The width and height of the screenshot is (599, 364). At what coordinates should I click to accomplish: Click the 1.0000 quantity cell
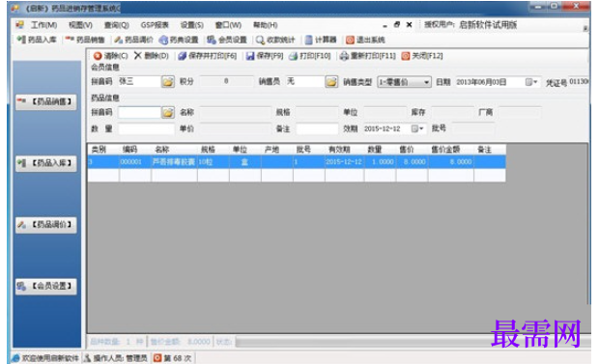click(x=380, y=162)
